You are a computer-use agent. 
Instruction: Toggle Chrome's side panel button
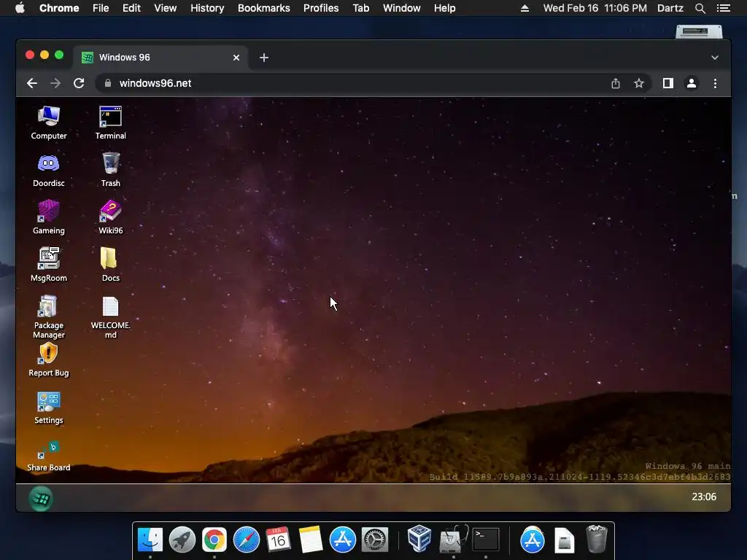(x=668, y=83)
